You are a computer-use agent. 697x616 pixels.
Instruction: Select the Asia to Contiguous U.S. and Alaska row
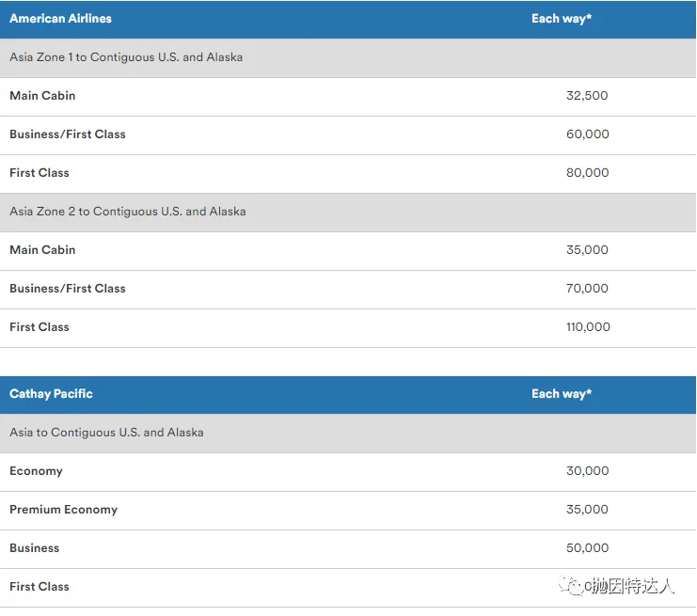[348, 434]
